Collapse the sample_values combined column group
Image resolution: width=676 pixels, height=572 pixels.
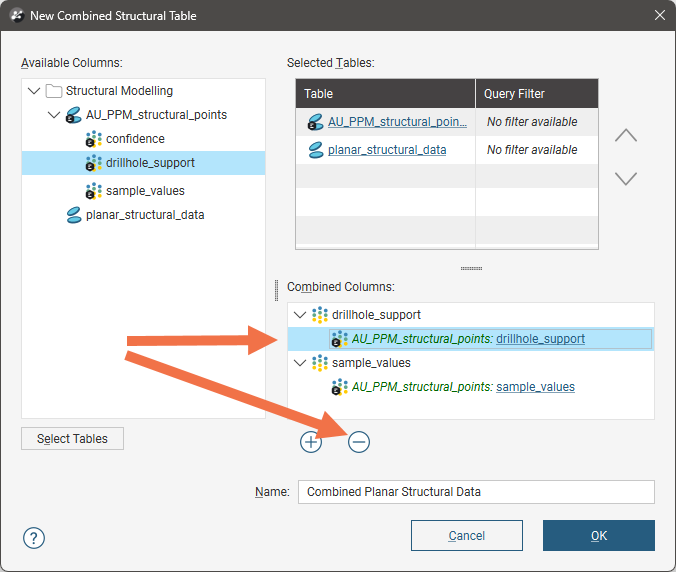(x=299, y=363)
